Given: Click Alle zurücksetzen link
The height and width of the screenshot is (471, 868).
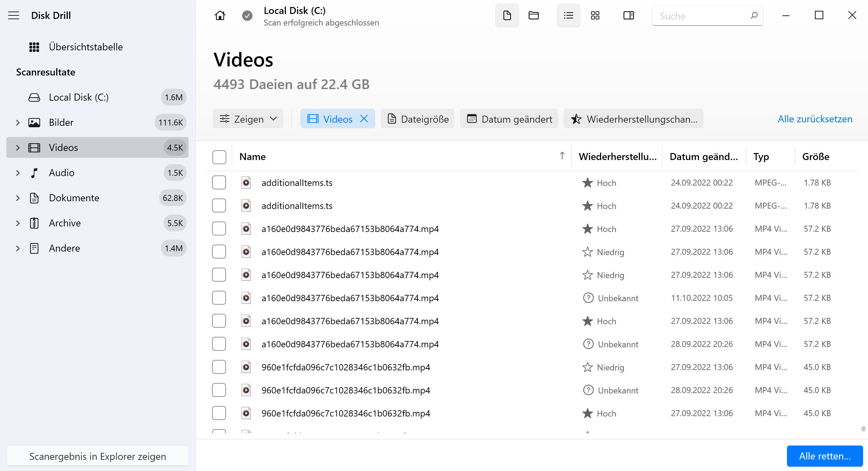Looking at the screenshot, I should tap(815, 119).
